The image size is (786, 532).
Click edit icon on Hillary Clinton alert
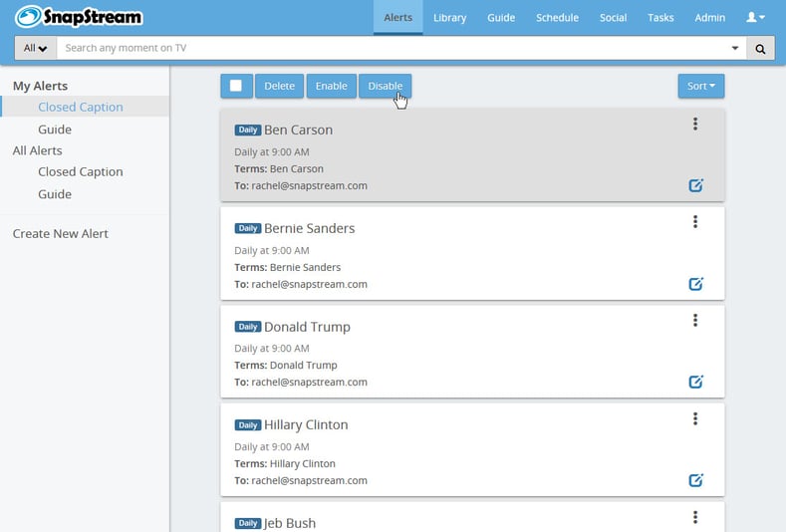[695, 480]
